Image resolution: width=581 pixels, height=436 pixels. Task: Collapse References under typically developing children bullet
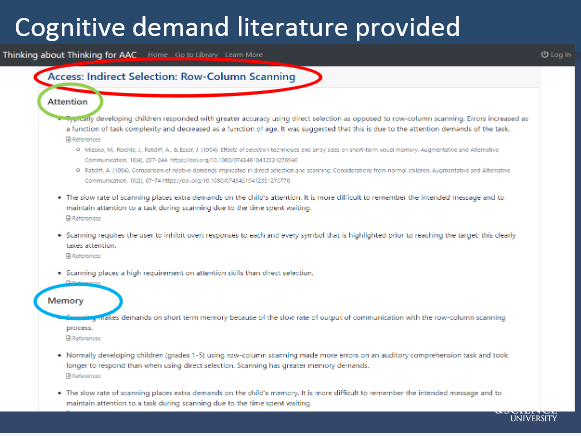83,139
